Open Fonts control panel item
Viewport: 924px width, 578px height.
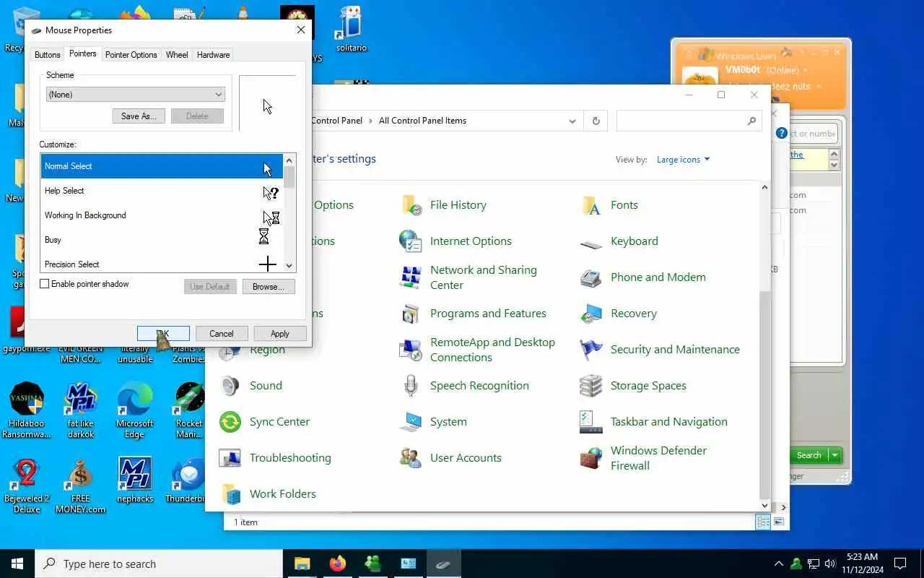pos(610,205)
